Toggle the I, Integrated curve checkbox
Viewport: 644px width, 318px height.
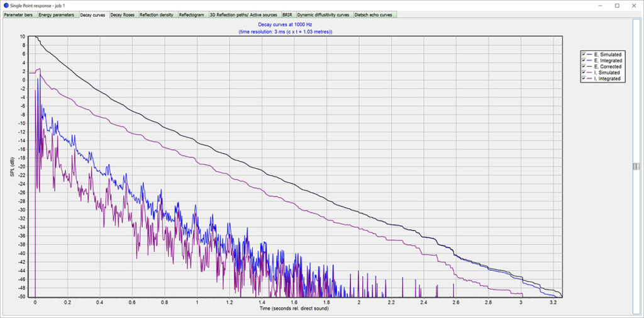pos(584,79)
